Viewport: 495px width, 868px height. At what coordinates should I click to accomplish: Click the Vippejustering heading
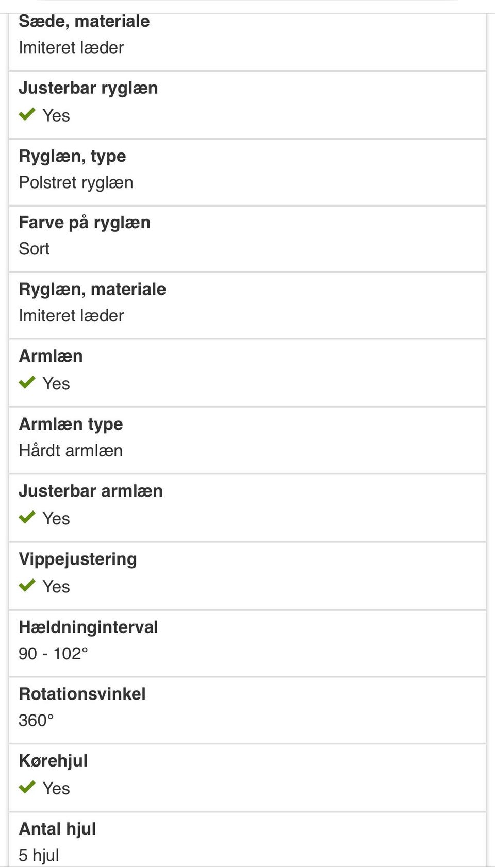coord(78,559)
